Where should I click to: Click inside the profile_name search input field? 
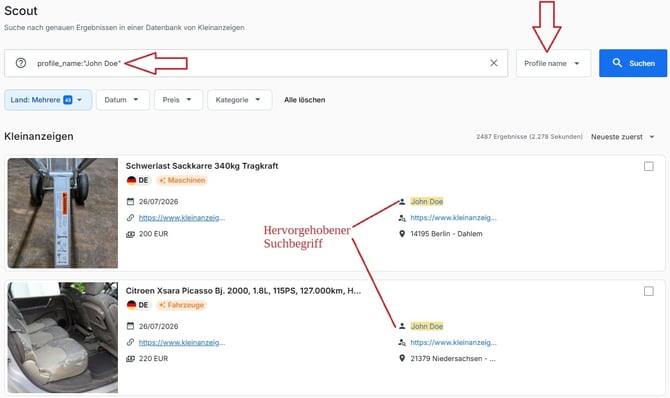[256, 63]
